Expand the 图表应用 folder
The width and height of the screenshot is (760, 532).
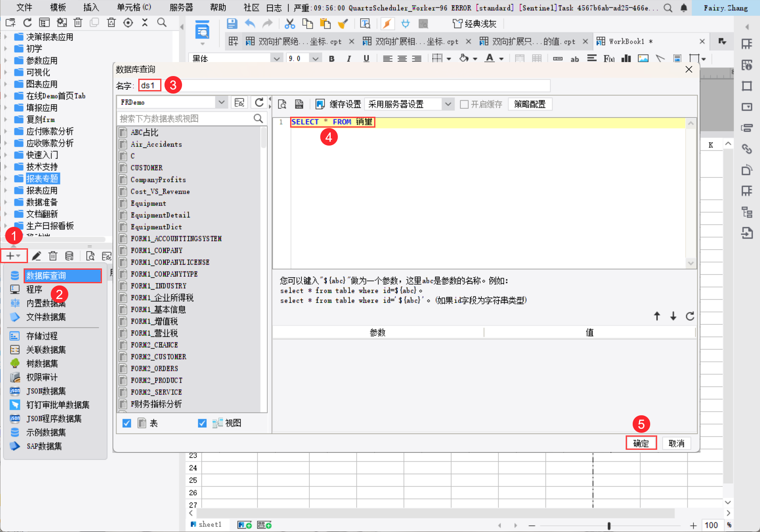(x=6, y=84)
